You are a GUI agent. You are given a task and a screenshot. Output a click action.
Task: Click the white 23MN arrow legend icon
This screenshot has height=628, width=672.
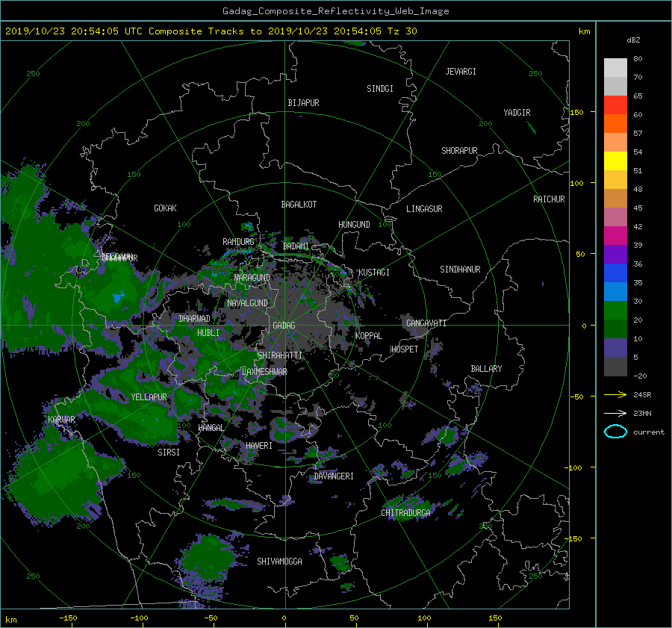[x=615, y=413]
